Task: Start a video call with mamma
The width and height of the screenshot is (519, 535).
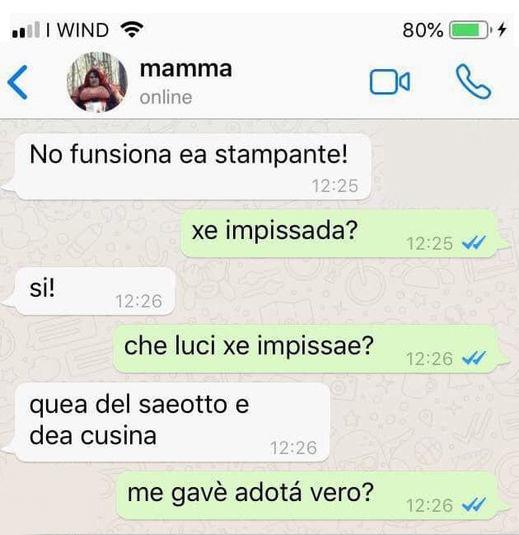Action: click(x=390, y=82)
